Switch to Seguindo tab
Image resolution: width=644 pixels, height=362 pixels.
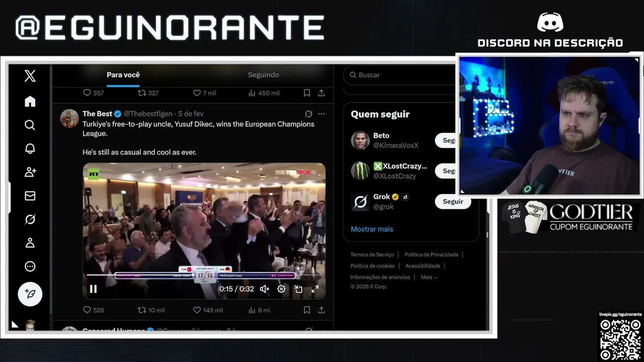point(263,75)
